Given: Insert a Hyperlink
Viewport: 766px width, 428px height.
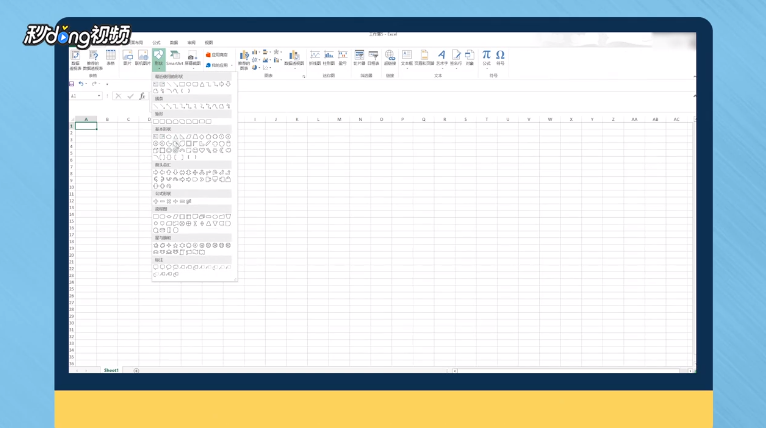Looking at the screenshot, I should (390, 57).
